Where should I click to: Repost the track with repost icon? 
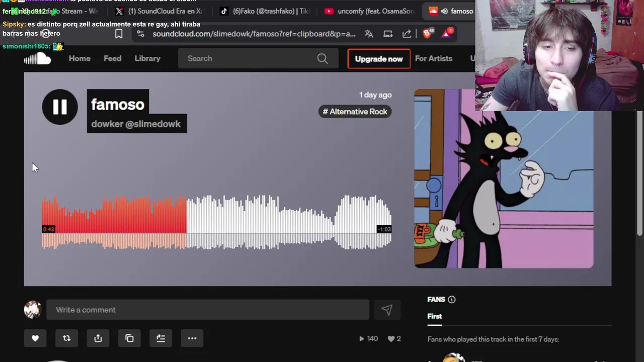[x=66, y=338]
